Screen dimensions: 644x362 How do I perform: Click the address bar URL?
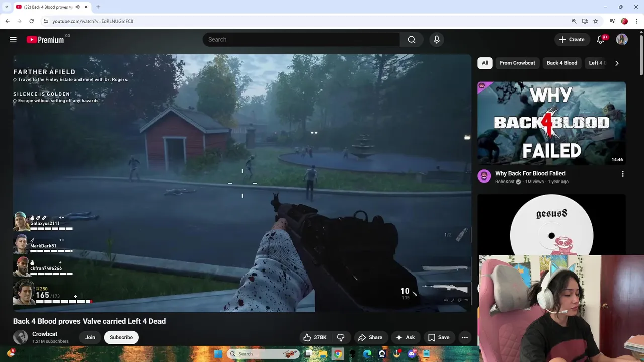click(x=93, y=21)
